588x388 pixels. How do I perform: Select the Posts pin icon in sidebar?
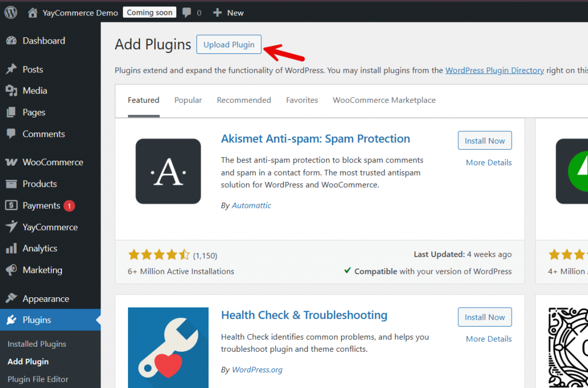[13, 69]
